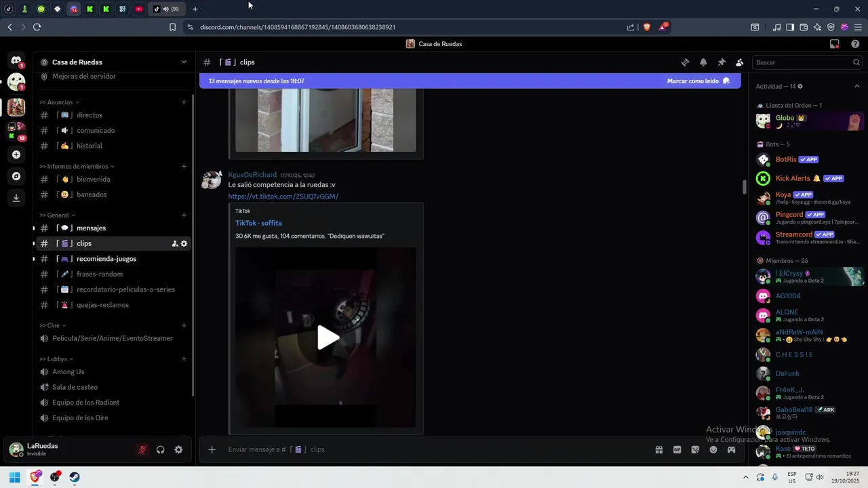
Task: Open the comunicado channel
Action: (113, 130)
